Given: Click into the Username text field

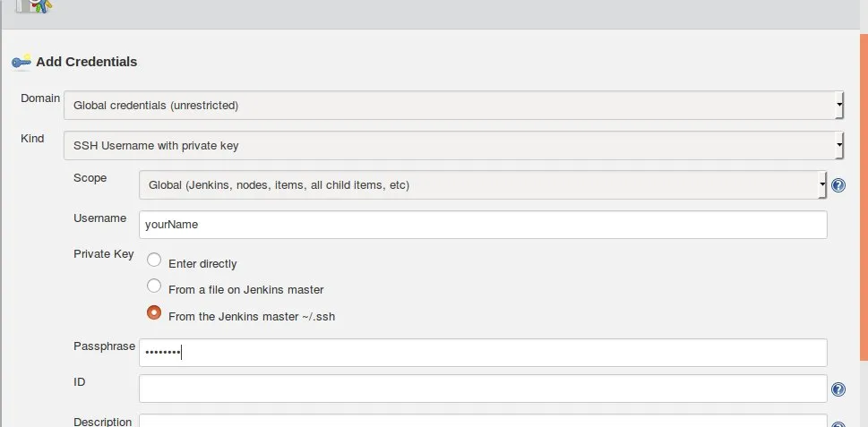Looking at the screenshot, I should (x=483, y=225).
